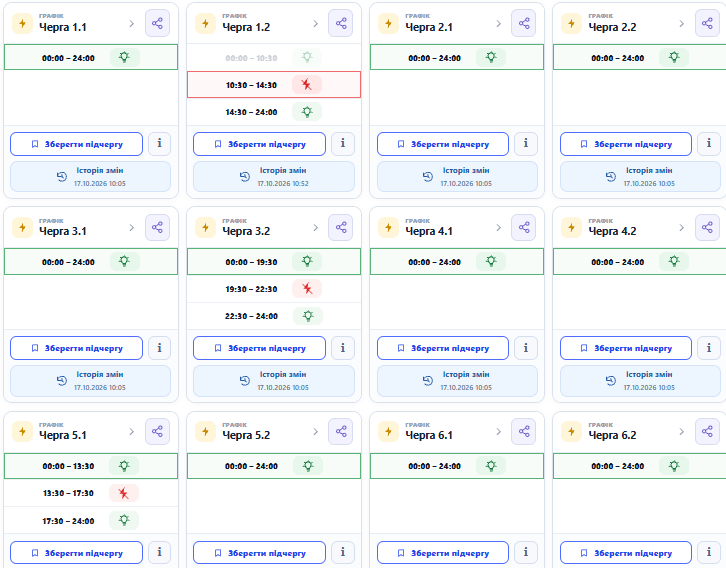Viewport: 726px width, 568px height.
Task: Click the red outage icon for 10:30 – 14:30
Action: pyautogui.click(x=307, y=85)
